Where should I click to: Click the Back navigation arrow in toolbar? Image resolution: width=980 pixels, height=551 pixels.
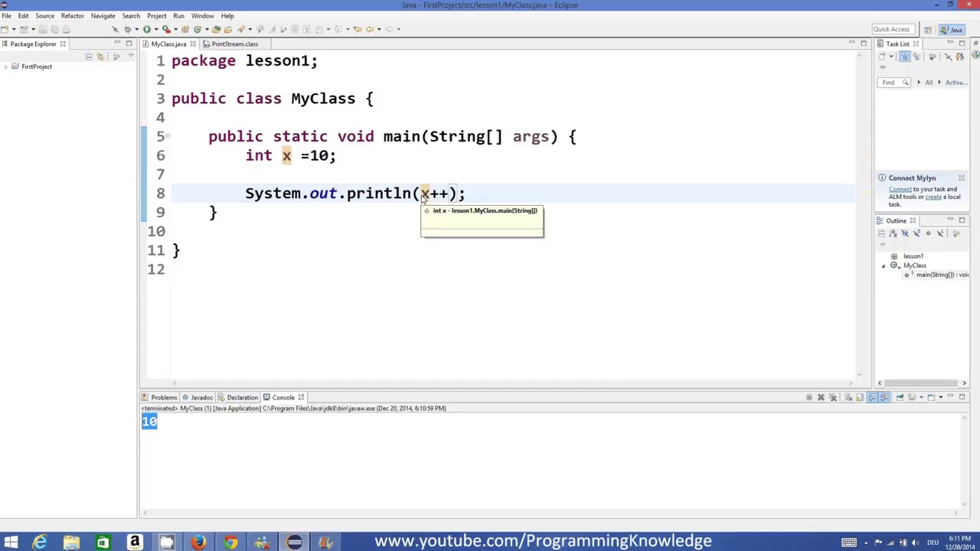[370, 29]
